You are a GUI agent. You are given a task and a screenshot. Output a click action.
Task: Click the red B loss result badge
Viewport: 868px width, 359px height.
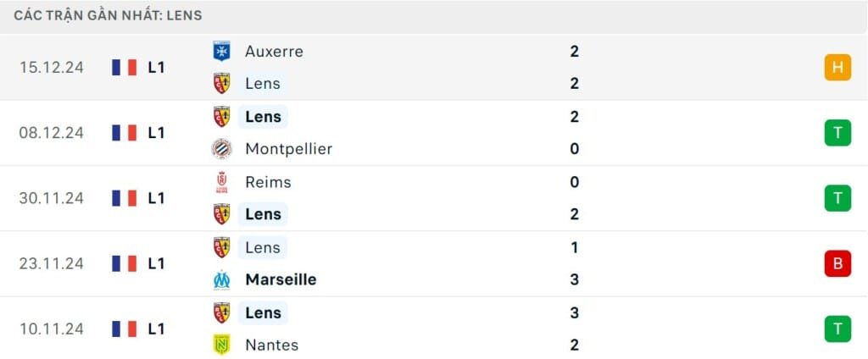coord(837,263)
